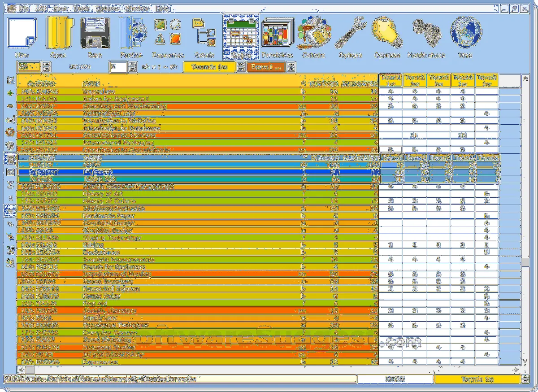Select the Italian for Beginners I row
This screenshot has width=538, height=392.
coord(198,99)
